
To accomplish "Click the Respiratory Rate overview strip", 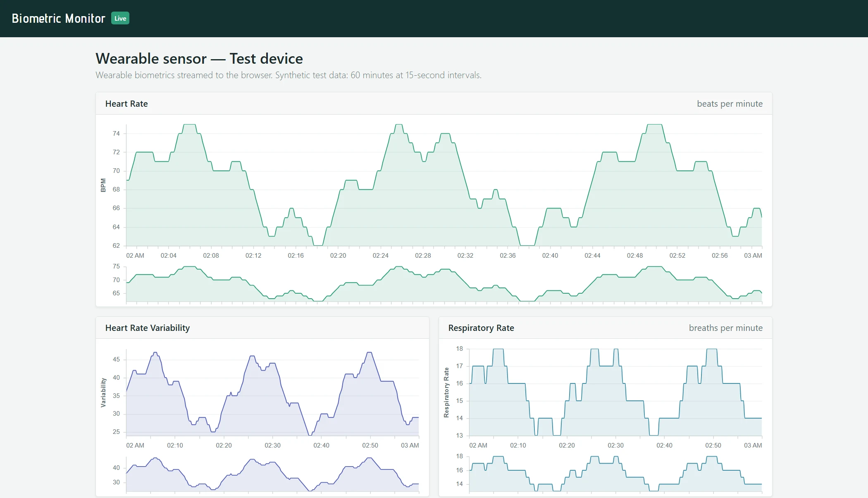I will pos(615,474).
